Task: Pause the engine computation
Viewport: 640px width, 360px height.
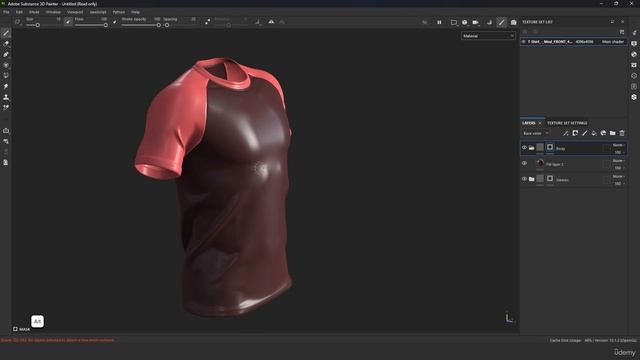Action: (439, 22)
